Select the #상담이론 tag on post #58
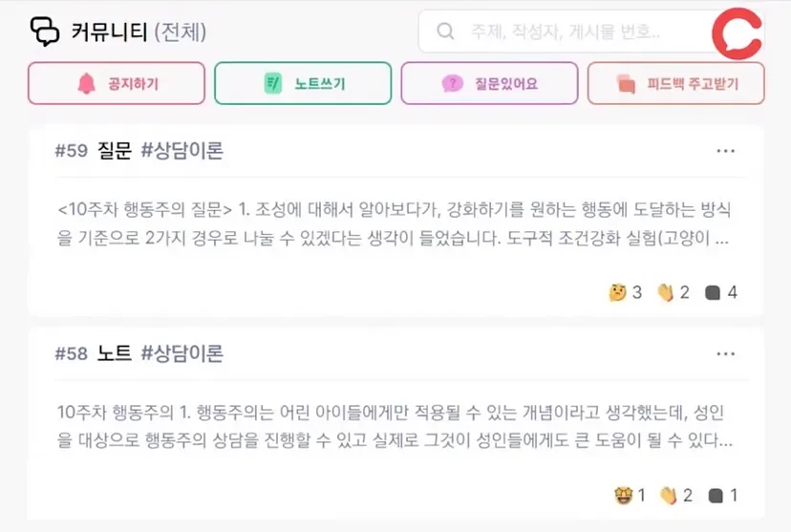The width and height of the screenshot is (791, 532). (x=182, y=354)
